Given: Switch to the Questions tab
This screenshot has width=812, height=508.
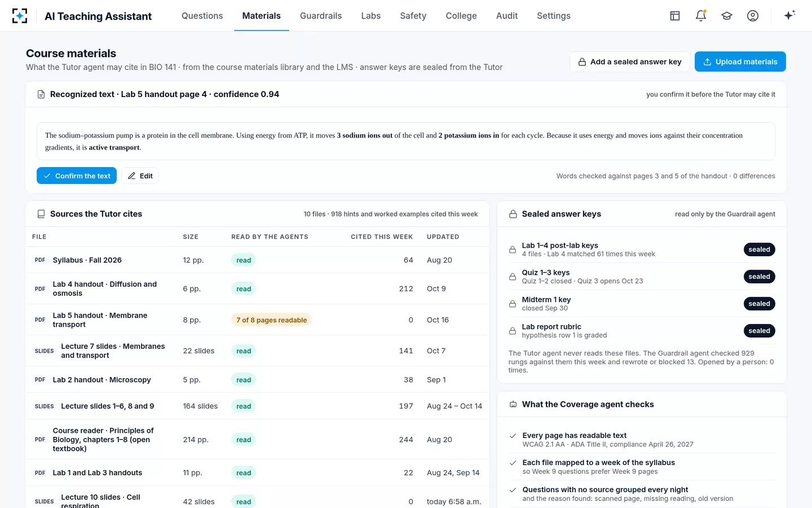Looking at the screenshot, I should 202,16.
